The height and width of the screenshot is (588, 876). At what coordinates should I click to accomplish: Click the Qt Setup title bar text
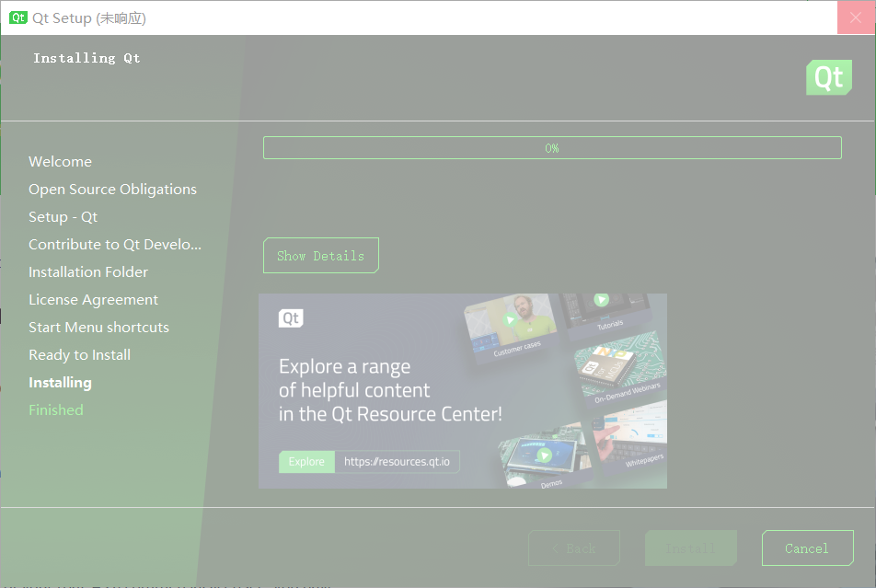[89, 17]
